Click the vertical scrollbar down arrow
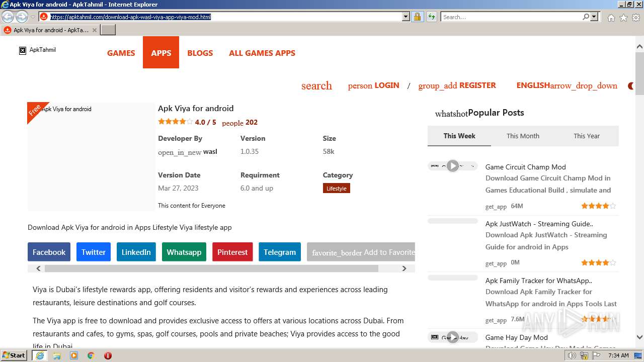The width and height of the screenshot is (644, 362). point(639,337)
